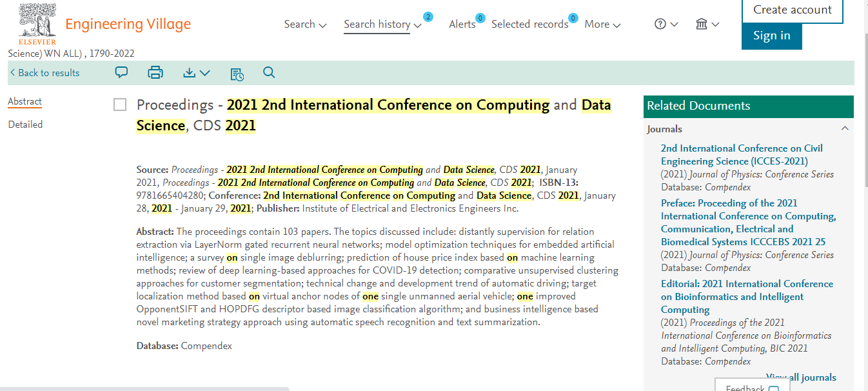The width and height of the screenshot is (868, 391).
Task: Click the publisher name Institute of Electrical and Electronics Engineers
Action: pyautogui.click(x=410, y=208)
